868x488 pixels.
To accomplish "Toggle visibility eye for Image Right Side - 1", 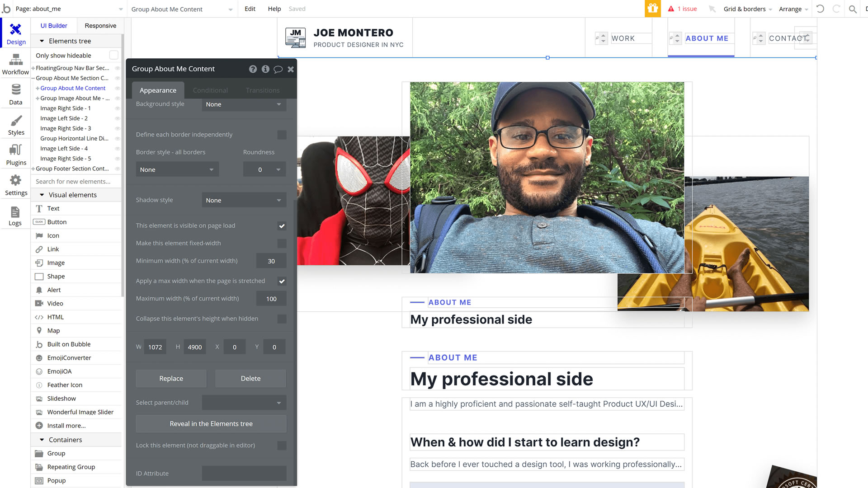I will click(x=117, y=108).
